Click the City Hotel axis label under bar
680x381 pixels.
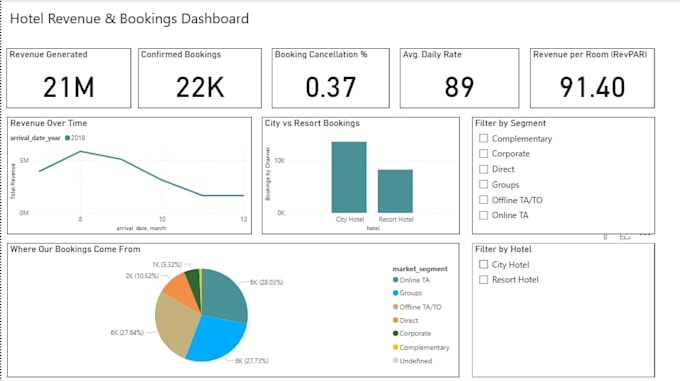point(350,219)
